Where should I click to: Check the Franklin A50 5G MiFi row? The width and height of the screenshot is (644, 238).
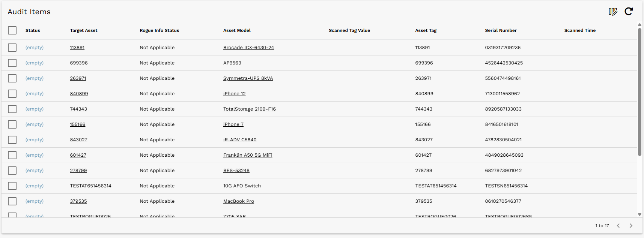coord(12,155)
